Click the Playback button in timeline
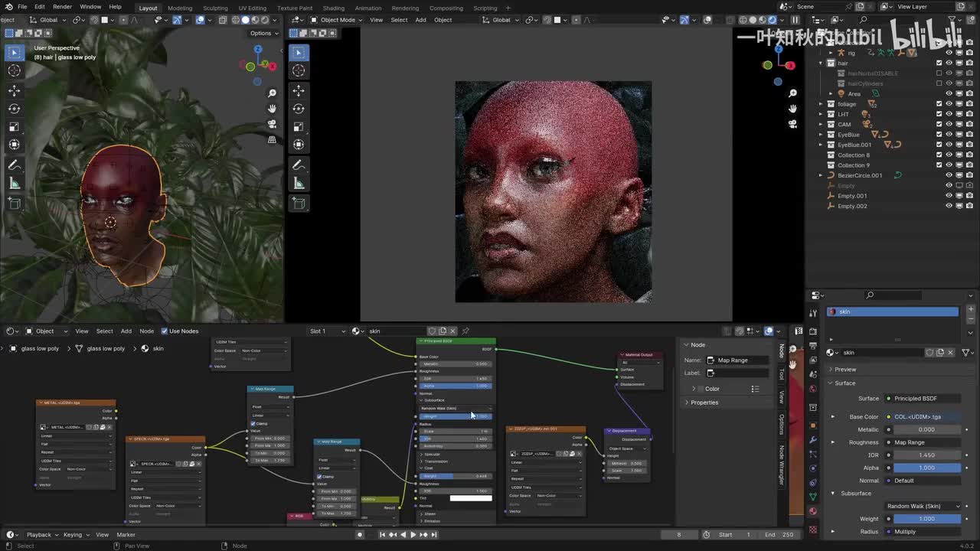Viewport: 980px width, 551px height. 39,535
